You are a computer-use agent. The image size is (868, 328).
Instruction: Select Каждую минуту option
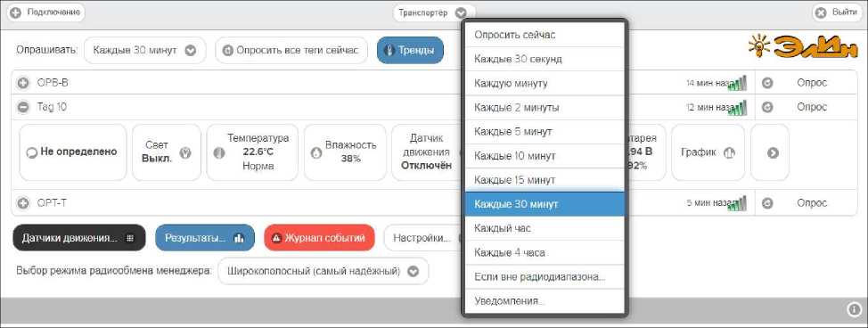click(x=545, y=83)
